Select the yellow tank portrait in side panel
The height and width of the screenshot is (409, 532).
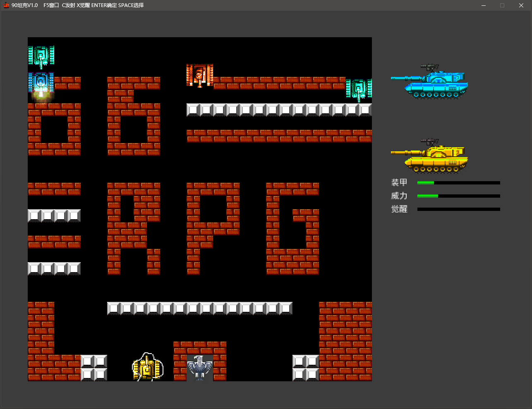click(429, 156)
